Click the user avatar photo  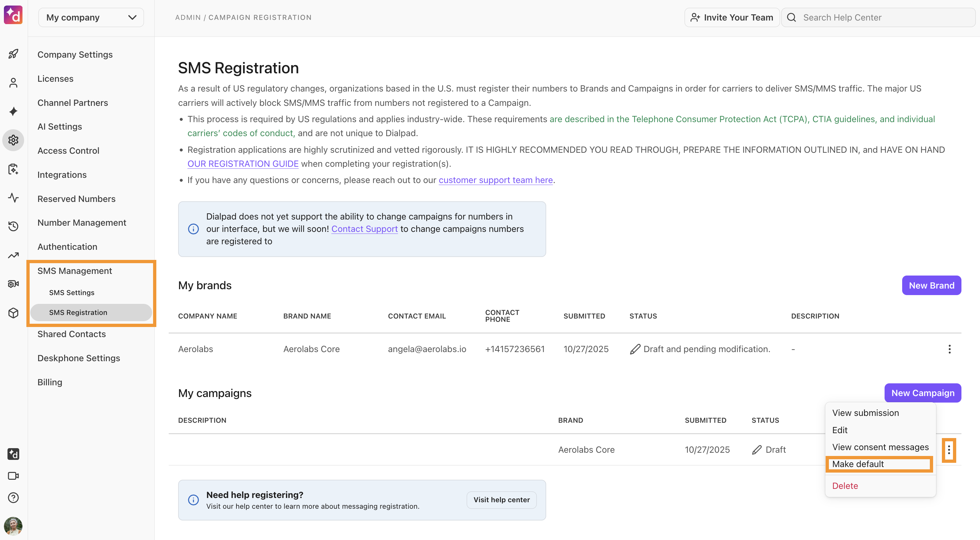[13, 526]
